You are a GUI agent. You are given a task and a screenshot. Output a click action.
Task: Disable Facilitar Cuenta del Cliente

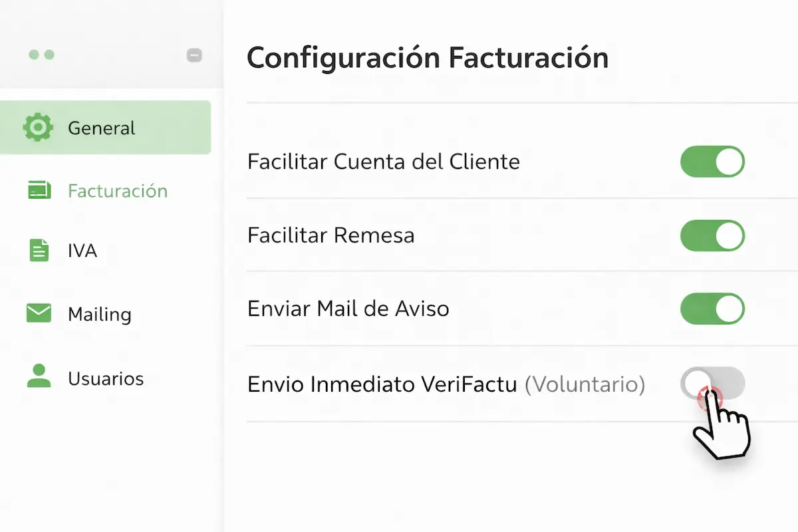(713, 162)
